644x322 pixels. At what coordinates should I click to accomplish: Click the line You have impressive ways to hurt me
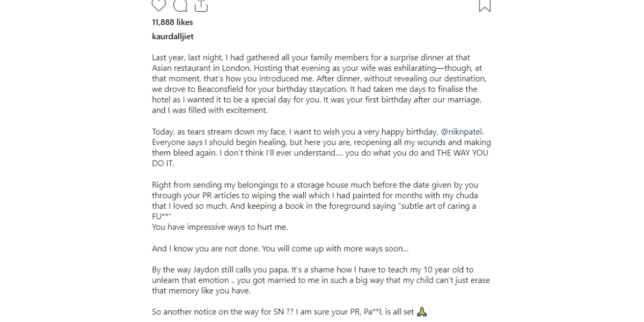pos(220,227)
